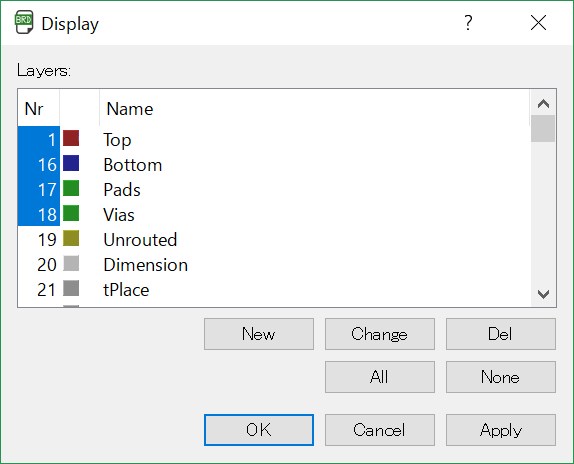The height and width of the screenshot is (464, 574).
Task: Toggle layer number 20 Dimension visibility
Action: (x=39, y=265)
